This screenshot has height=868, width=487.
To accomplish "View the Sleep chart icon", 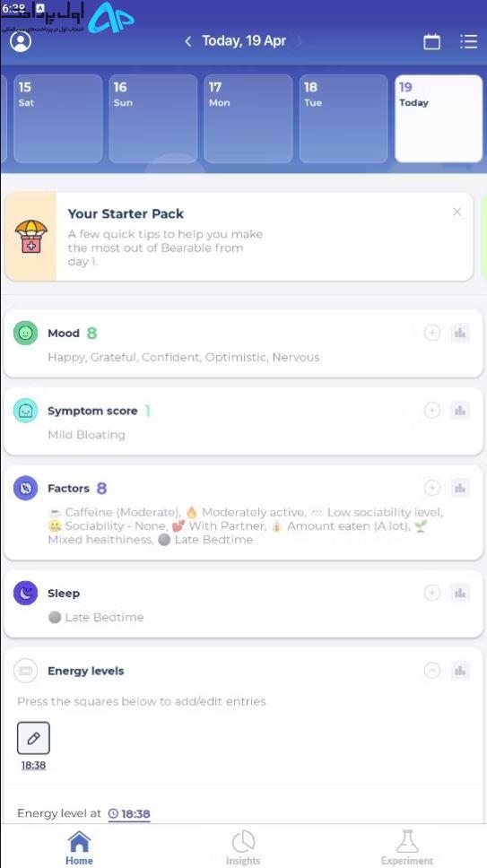I will [460, 593].
